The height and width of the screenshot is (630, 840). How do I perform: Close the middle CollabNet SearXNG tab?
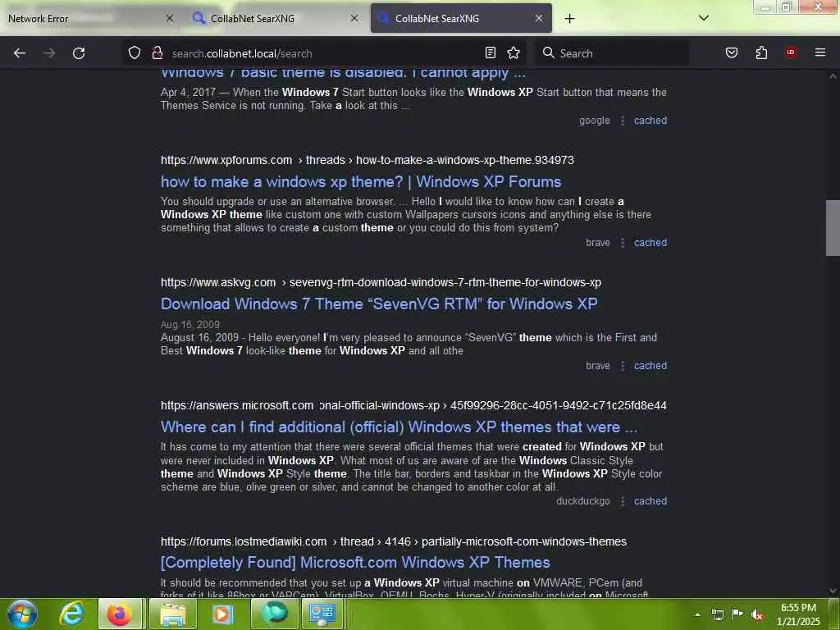[354, 18]
